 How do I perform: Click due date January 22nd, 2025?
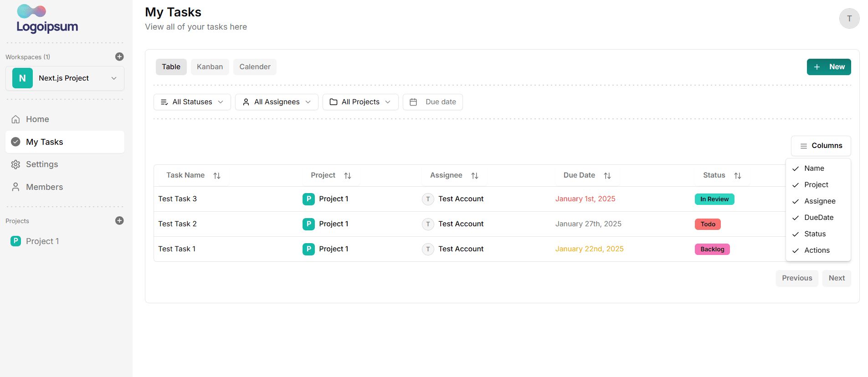pyautogui.click(x=589, y=249)
